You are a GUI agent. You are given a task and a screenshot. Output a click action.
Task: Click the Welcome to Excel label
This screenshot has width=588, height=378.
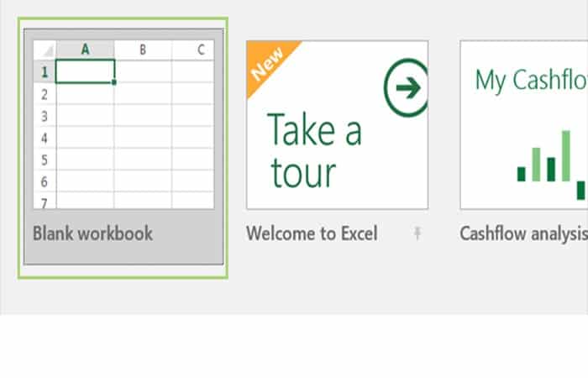click(x=312, y=234)
